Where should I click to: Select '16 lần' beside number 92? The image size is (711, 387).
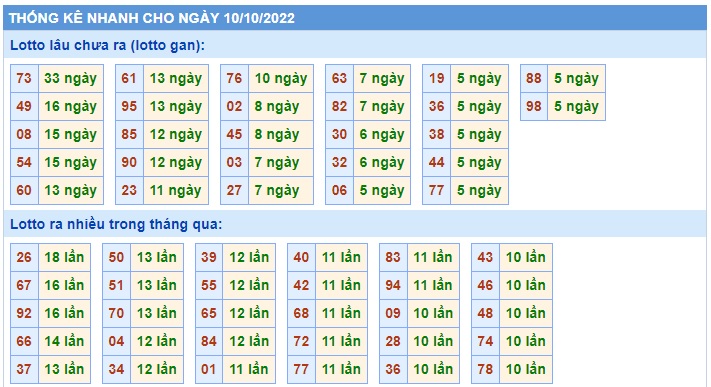(x=64, y=314)
